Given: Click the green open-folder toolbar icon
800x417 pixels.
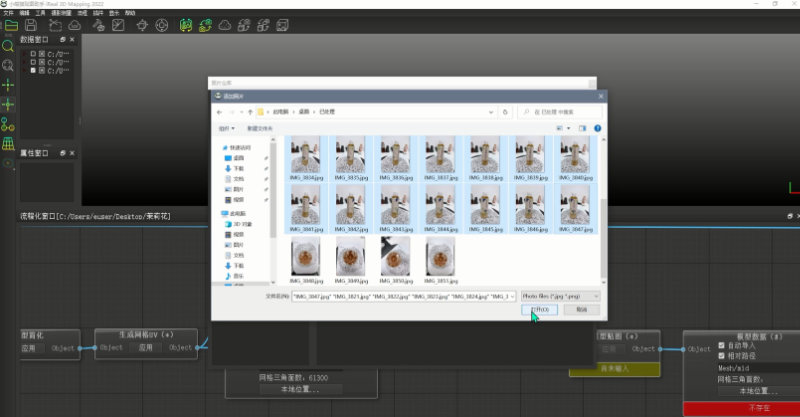Looking at the screenshot, I should coord(11,25).
